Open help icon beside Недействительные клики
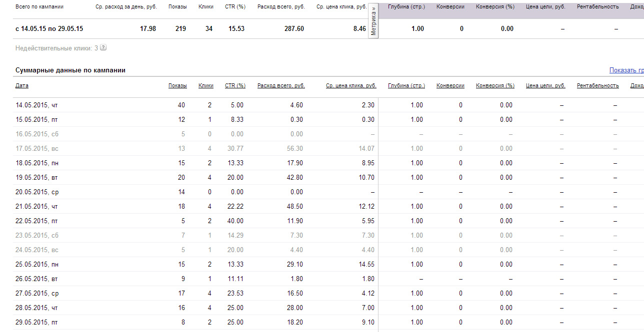Screen dimensions: 644x332 click(103, 48)
